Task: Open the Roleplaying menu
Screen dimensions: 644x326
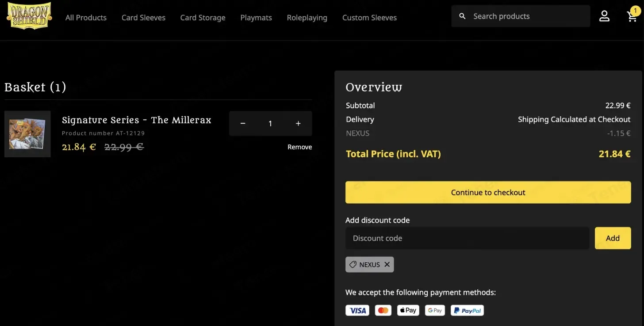Action: point(307,18)
